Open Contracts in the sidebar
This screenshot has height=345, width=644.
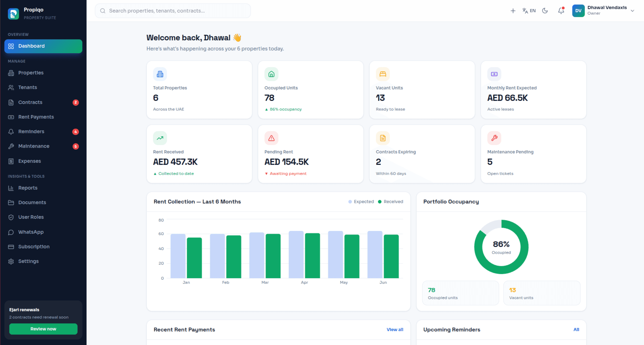[x=43, y=102]
